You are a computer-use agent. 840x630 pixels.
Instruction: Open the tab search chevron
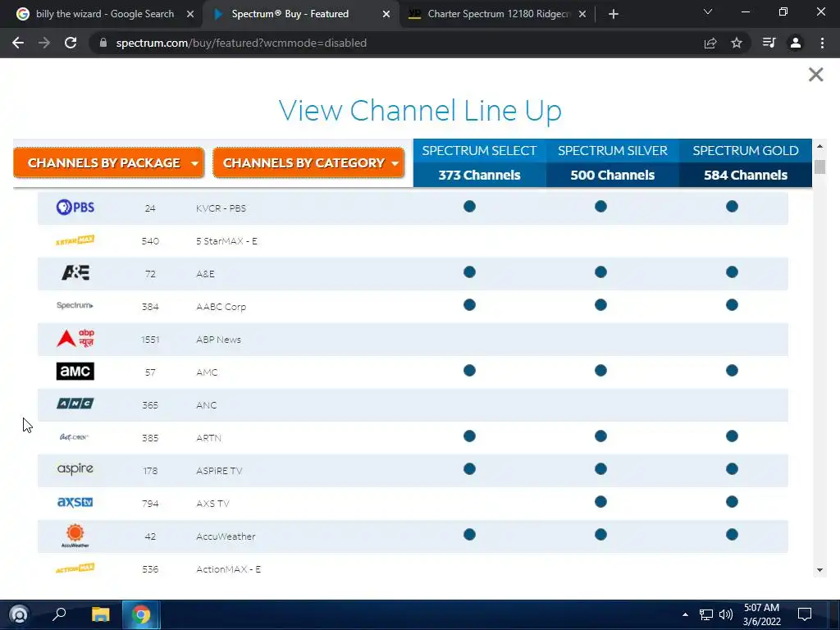pos(708,11)
